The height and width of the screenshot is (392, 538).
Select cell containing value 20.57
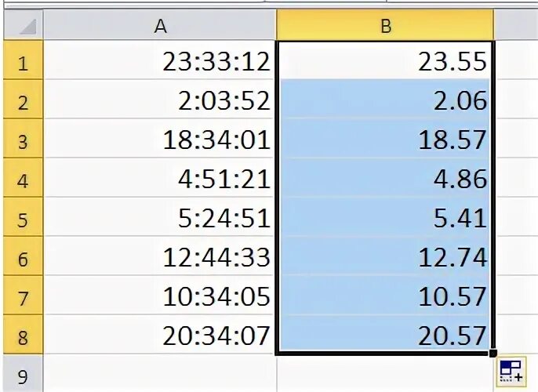click(x=385, y=334)
